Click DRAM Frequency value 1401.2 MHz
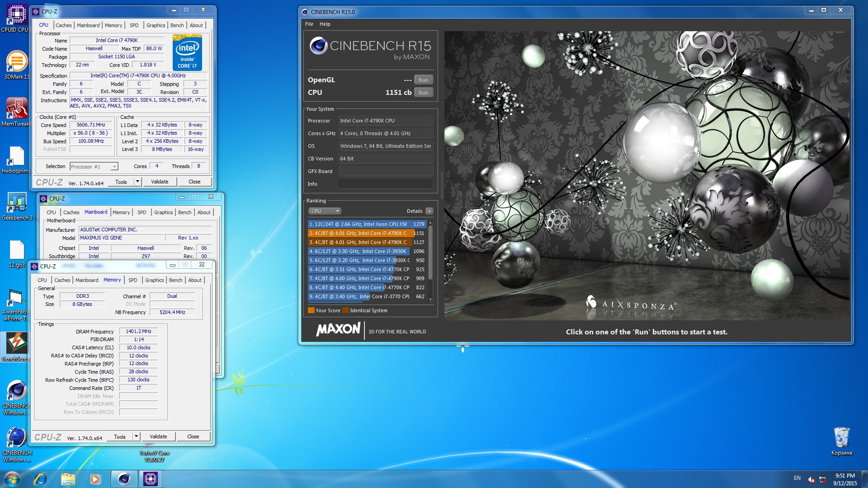 tap(138, 331)
